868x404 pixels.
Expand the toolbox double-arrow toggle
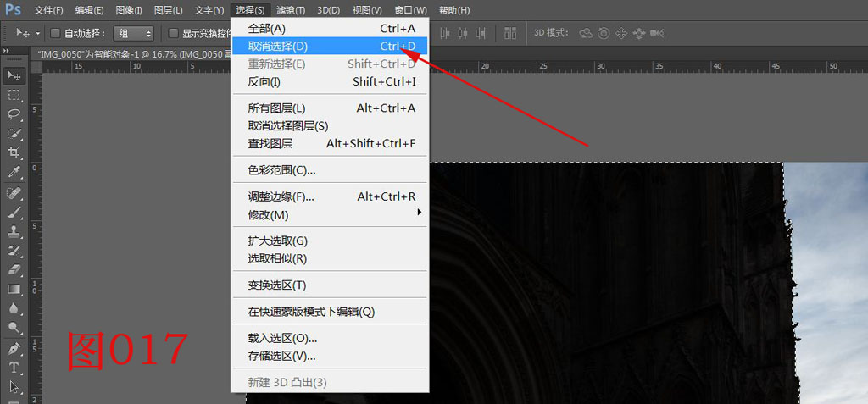tap(6, 50)
